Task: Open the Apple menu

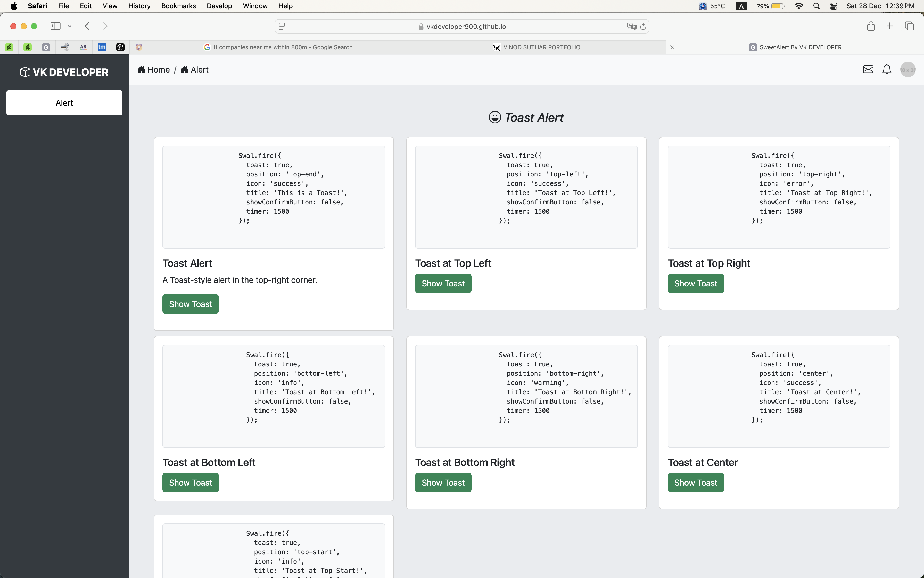Action: coord(14,6)
